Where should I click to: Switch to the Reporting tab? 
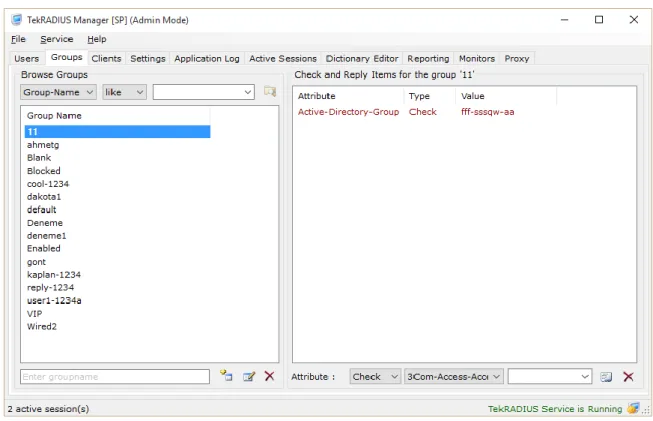pos(428,59)
